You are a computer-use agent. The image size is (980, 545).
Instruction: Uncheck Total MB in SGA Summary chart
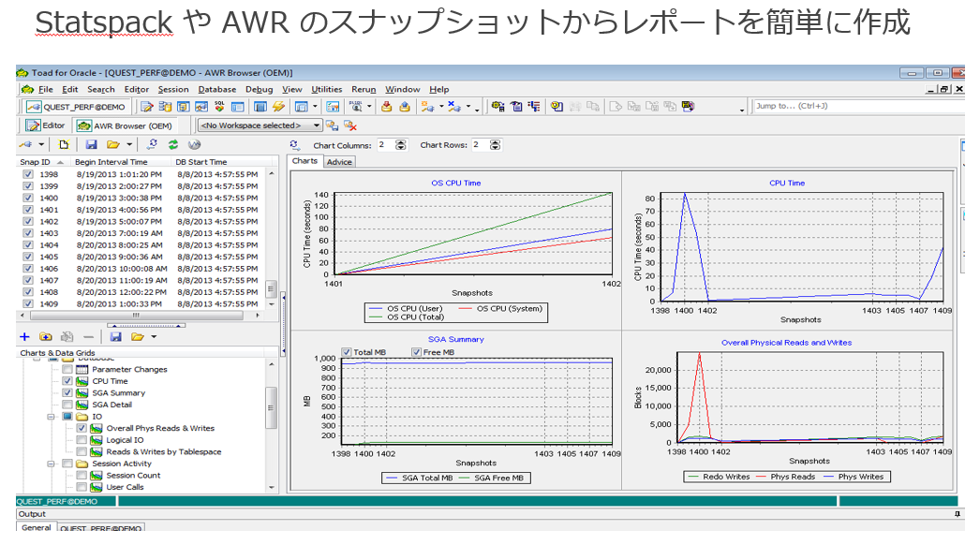[x=347, y=352]
